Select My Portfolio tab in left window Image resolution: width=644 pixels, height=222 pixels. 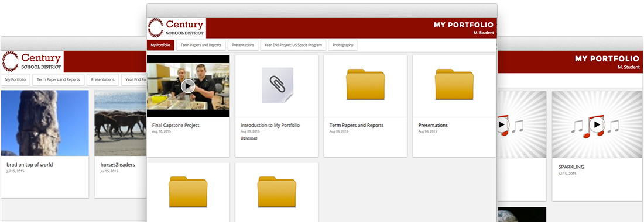(x=16, y=79)
